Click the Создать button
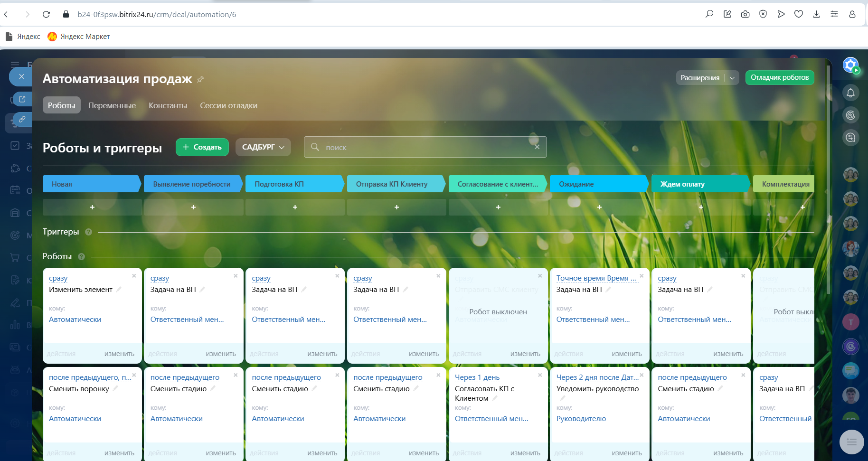Viewport: 868px width, 461px height. click(x=202, y=147)
